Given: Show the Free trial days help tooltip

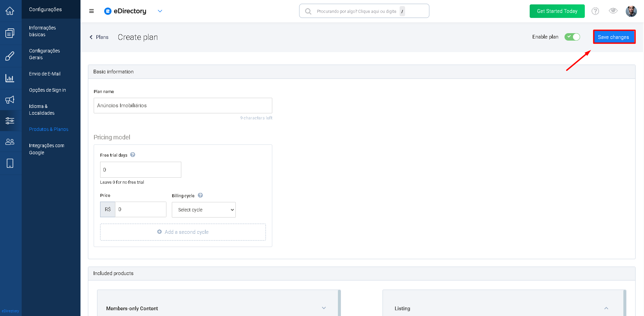Looking at the screenshot, I should coord(133,155).
